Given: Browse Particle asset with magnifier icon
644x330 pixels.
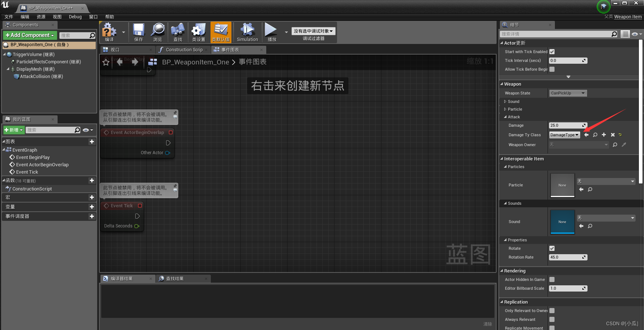Looking at the screenshot, I should 590,189.
